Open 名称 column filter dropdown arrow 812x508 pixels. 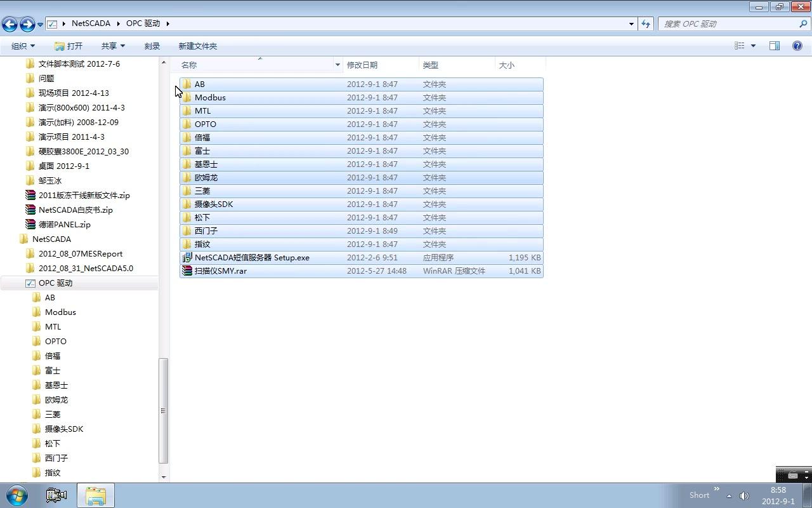(337, 65)
